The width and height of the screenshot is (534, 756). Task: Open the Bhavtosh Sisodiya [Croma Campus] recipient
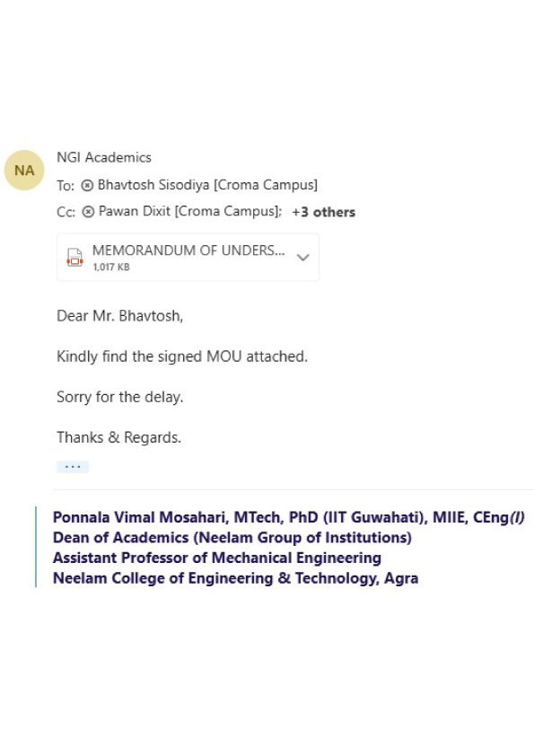(x=207, y=185)
